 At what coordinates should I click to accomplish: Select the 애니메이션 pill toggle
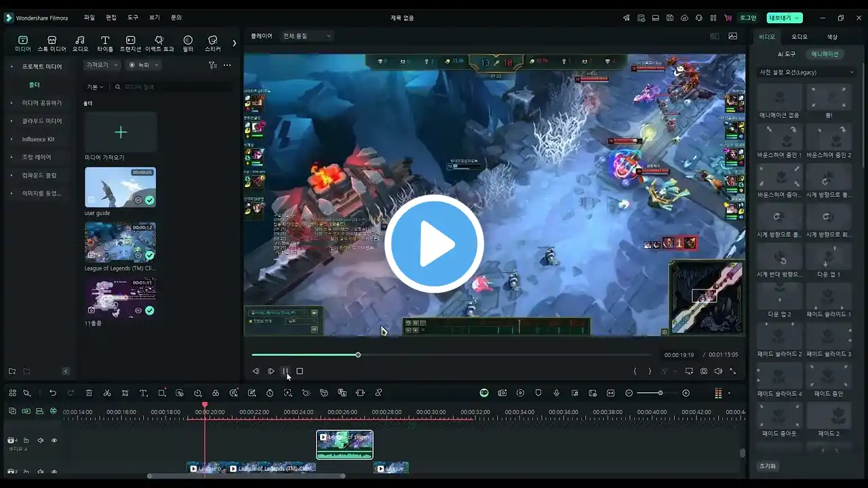[x=825, y=54]
